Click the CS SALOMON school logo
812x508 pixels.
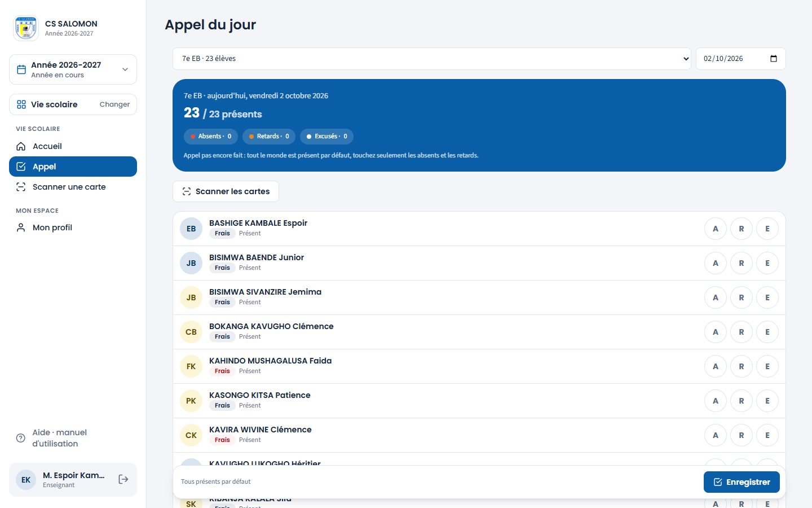pos(26,28)
